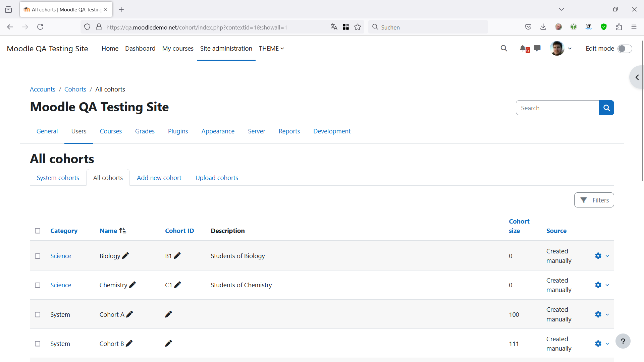Edit the Chemistry cohort name pencil

pos(132,285)
